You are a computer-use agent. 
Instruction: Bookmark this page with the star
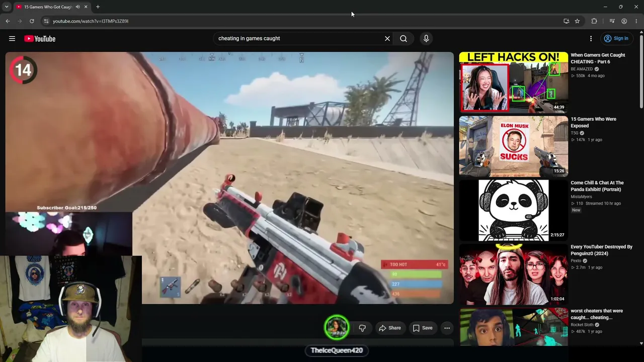pos(577,21)
